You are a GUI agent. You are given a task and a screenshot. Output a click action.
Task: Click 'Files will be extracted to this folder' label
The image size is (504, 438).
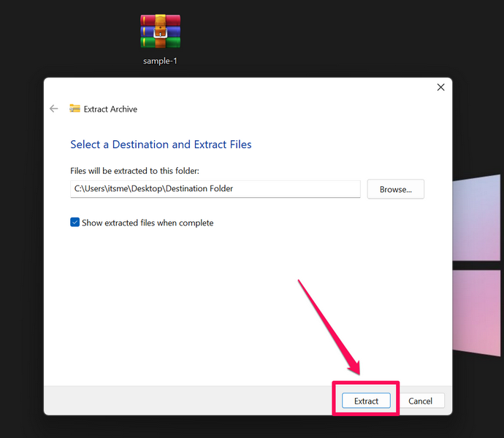134,171
